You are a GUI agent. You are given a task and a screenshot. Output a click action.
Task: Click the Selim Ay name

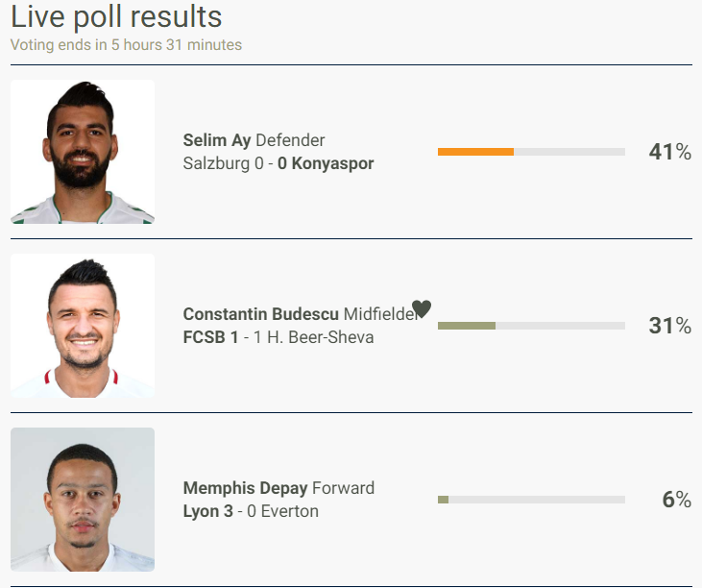[217, 141]
